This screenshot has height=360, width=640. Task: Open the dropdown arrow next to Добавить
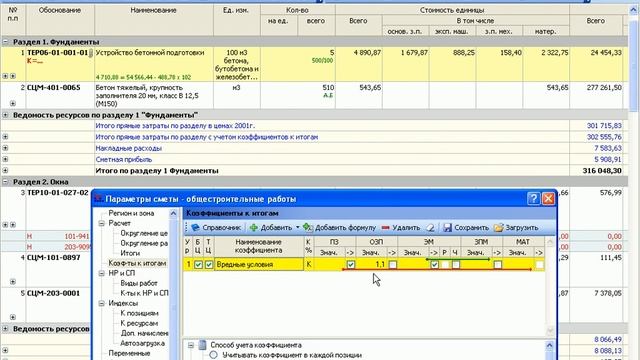tap(298, 227)
